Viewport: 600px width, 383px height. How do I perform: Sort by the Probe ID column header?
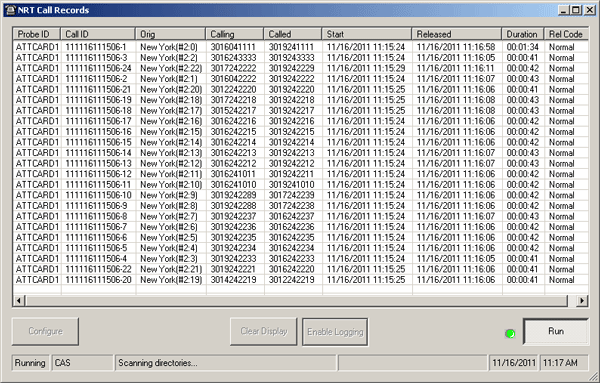click(x=37, y=34)
